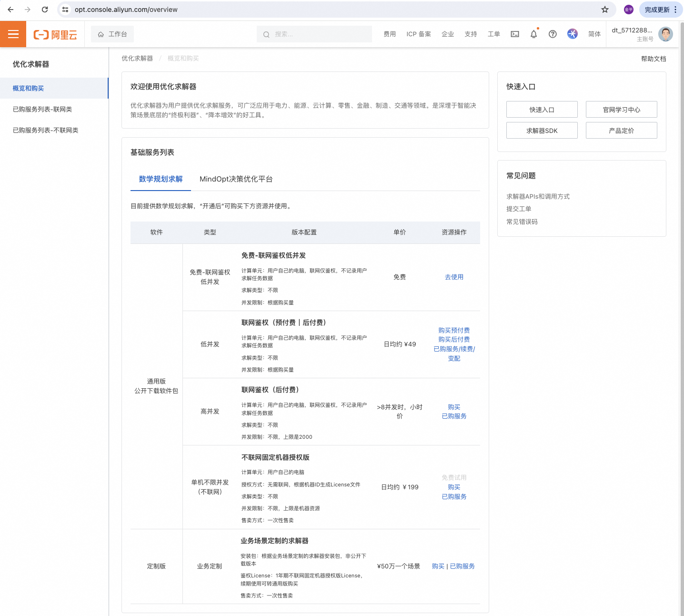This screenshot has width=684, height=616.
Task: Focus the top 搜索 search field
Action: 314,34
